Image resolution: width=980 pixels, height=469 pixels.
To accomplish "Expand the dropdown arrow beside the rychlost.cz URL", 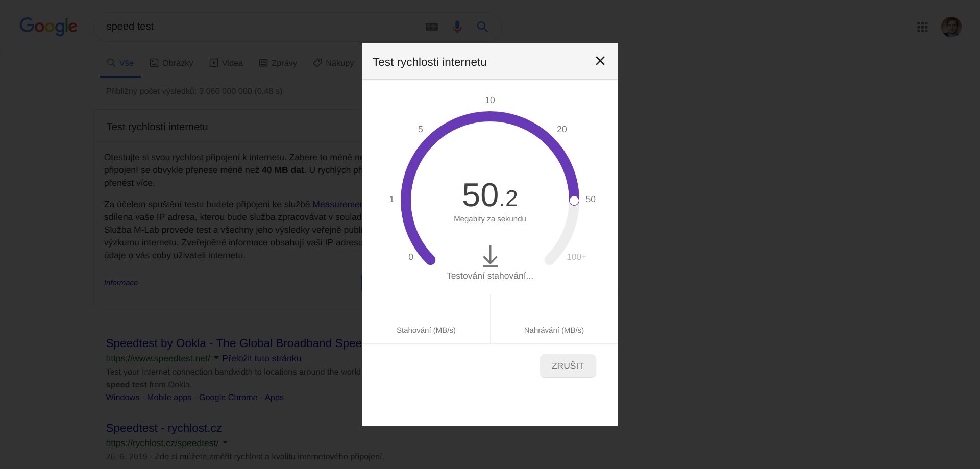I will tap(225, 442).
